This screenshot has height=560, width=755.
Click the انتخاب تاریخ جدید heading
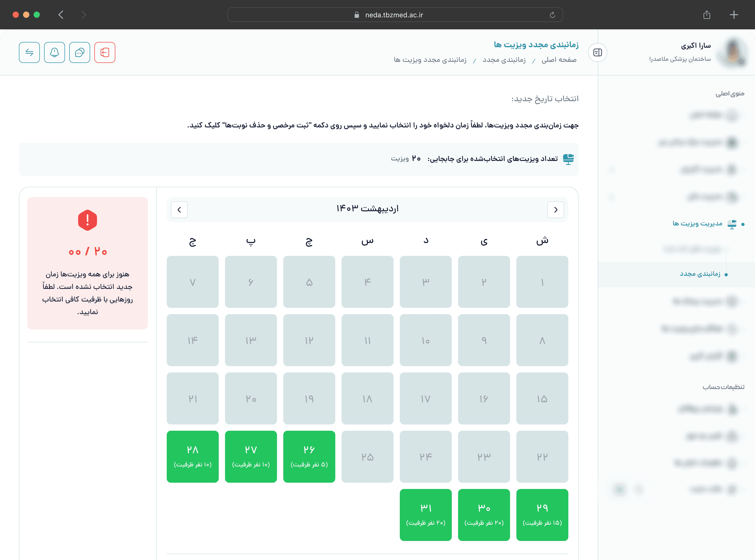(x=545, y=99)
